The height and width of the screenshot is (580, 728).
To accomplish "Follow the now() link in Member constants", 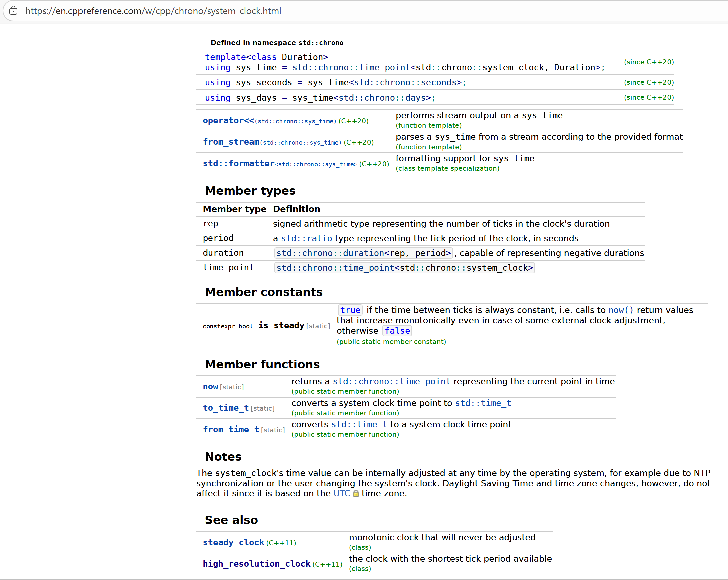I will [621, 310].
